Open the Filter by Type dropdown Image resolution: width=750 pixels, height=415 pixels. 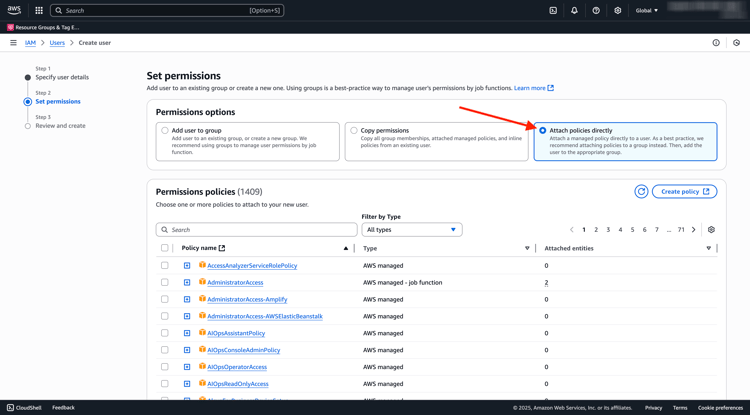[412, 229]
